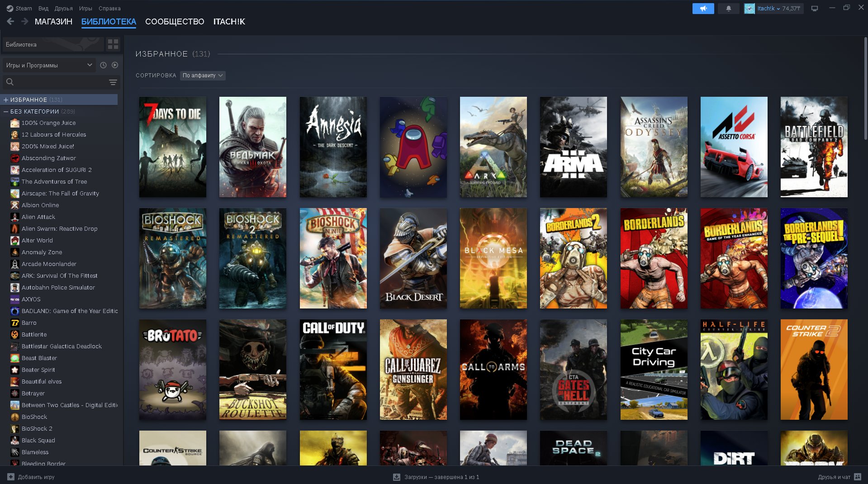Open the По алфавиту sort dropdown

point(203,76)
